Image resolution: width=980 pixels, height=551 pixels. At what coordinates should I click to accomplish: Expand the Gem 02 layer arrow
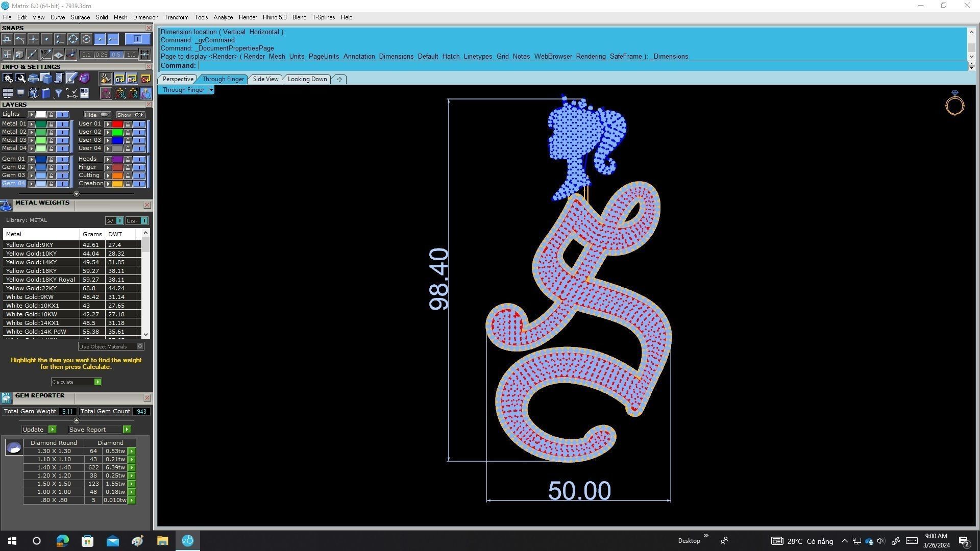[x=31, y=167]
